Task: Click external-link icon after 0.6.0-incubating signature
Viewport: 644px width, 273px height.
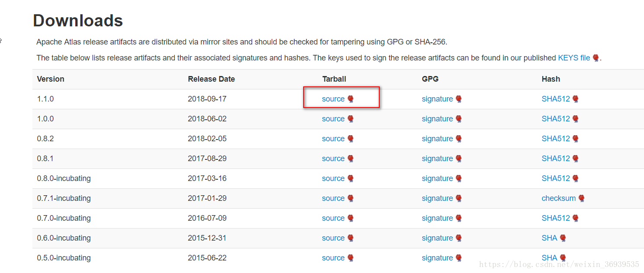Action: (458, 238)
